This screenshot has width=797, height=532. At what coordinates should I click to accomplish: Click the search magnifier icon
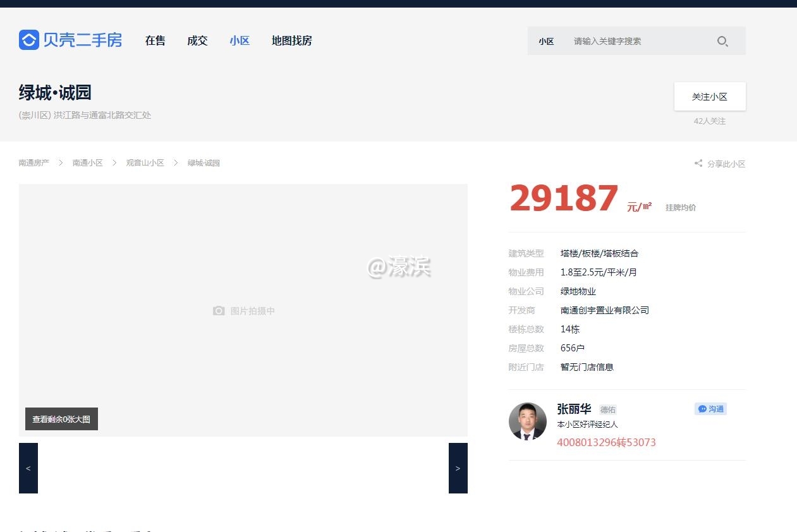pyautogui.click(x=722, y=41)
